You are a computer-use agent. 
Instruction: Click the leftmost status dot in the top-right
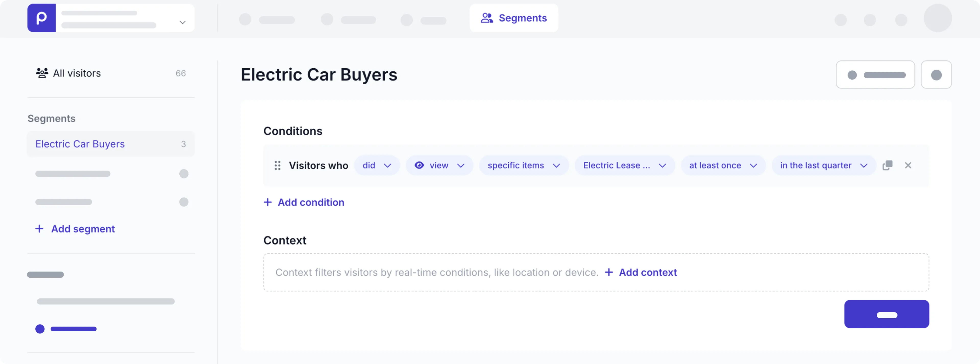click(841, 20)
